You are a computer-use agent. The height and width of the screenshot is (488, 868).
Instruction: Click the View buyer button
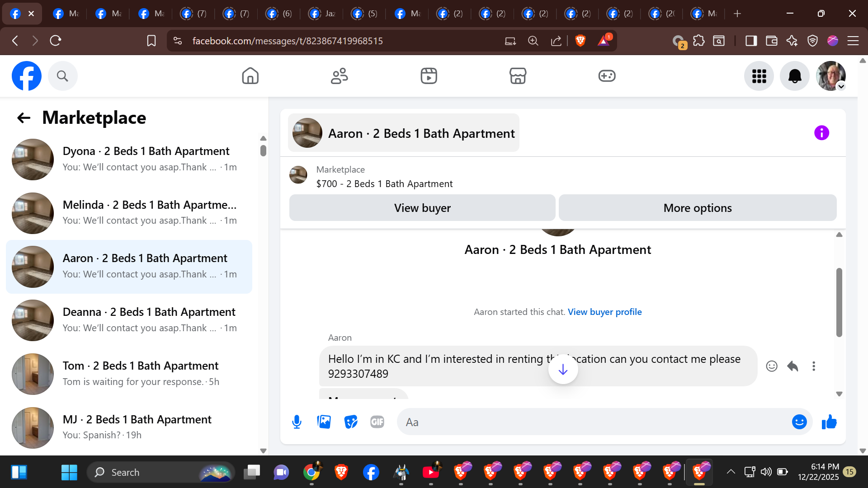[422, 208]
